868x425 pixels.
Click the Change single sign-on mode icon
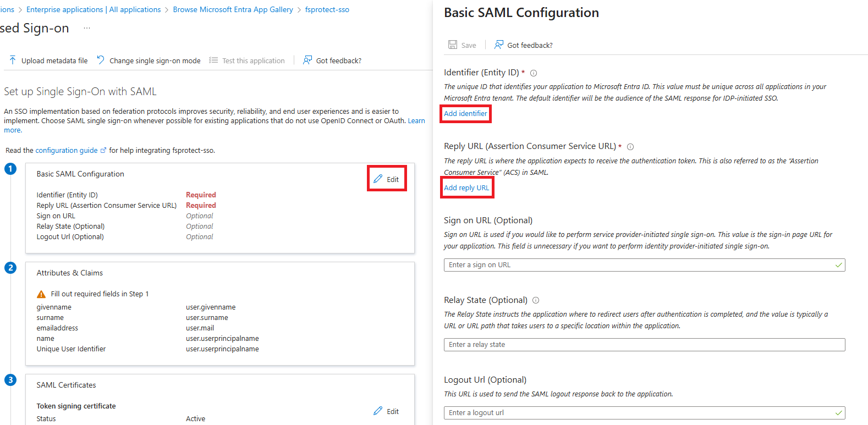[x=101, y=60]
